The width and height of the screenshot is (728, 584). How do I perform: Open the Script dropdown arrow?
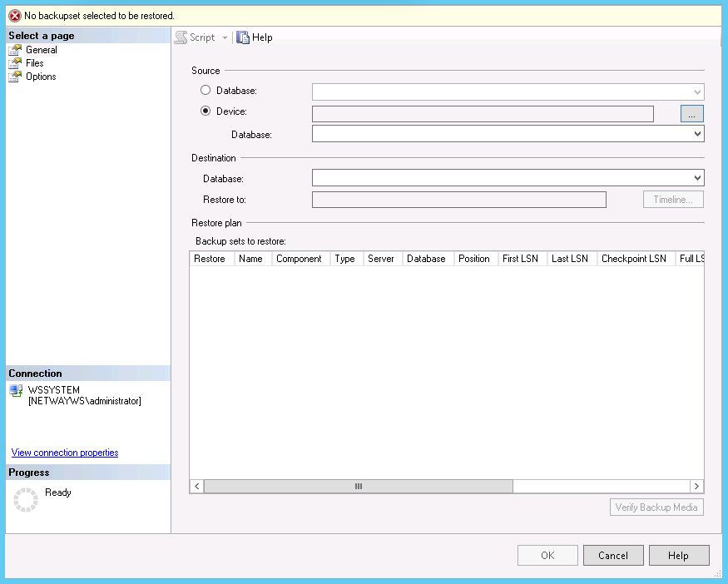[225, 38]
